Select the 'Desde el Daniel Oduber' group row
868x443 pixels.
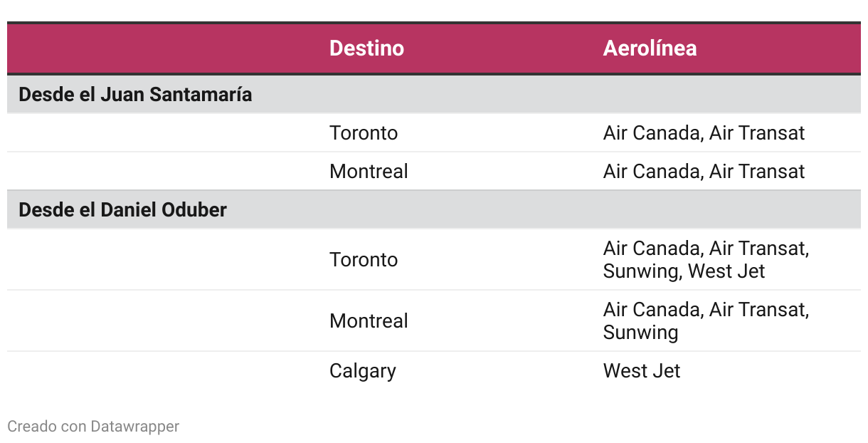[434, 209]
